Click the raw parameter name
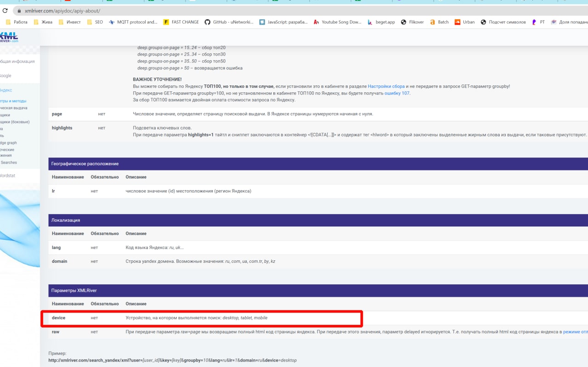The width and height of the screenshot is (588, 367). [56, 332]
